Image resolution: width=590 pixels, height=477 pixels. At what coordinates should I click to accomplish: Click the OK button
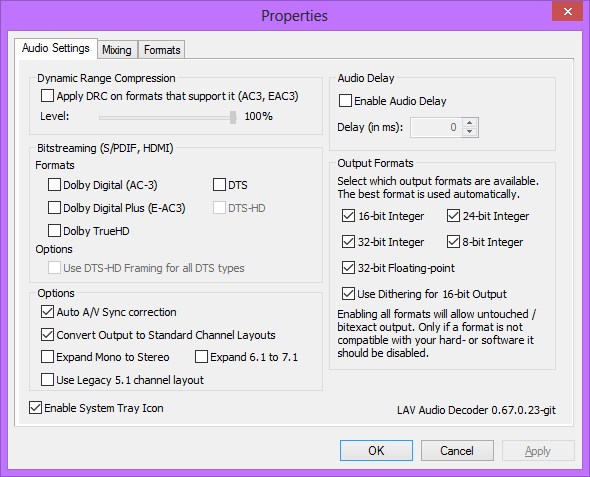[x=376, y=451]
